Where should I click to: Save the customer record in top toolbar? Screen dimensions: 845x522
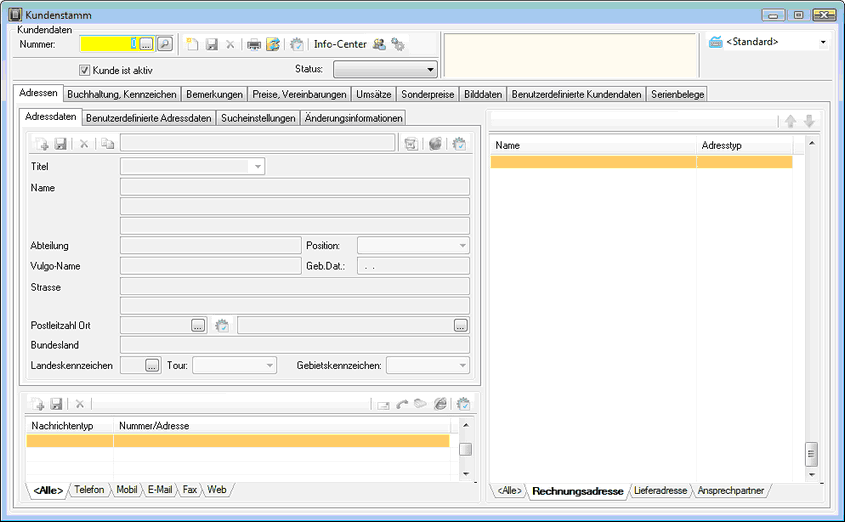212,44
